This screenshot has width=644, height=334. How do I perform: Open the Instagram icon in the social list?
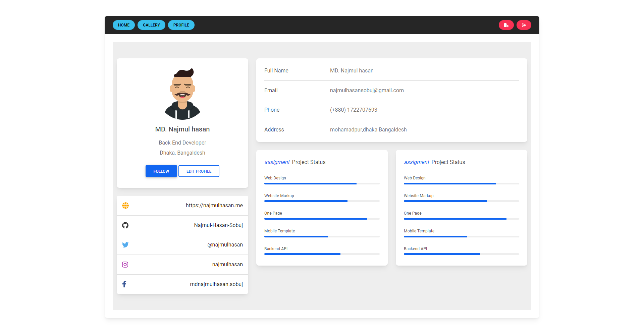[x=125, y=264]
